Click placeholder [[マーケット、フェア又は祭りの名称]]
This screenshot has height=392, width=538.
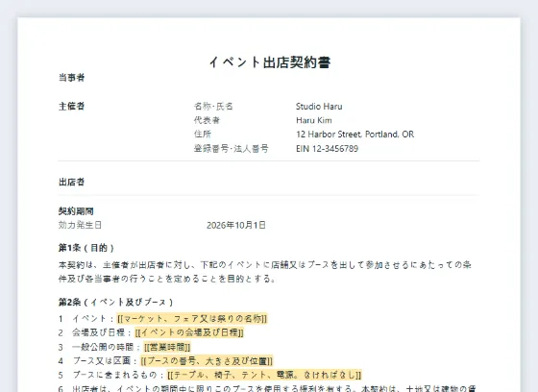click(192, 319)
